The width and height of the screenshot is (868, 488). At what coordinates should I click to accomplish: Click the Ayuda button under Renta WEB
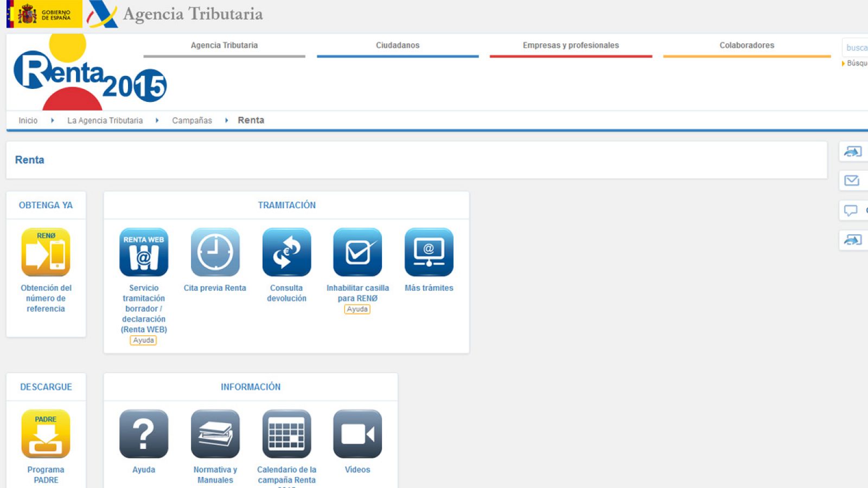143,340
